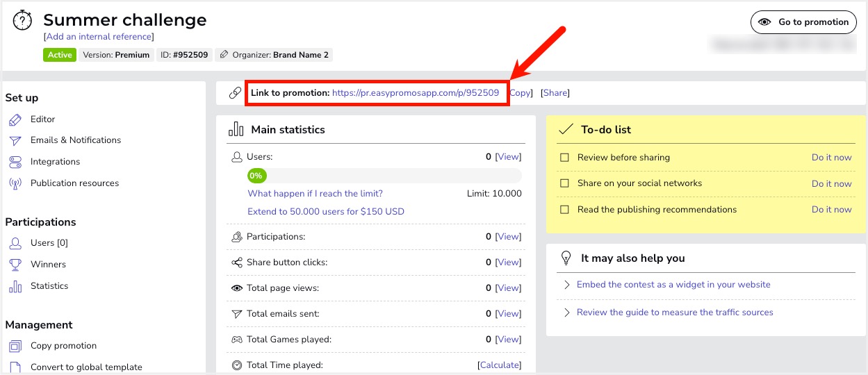Copy the promotion link

[521, 93]
